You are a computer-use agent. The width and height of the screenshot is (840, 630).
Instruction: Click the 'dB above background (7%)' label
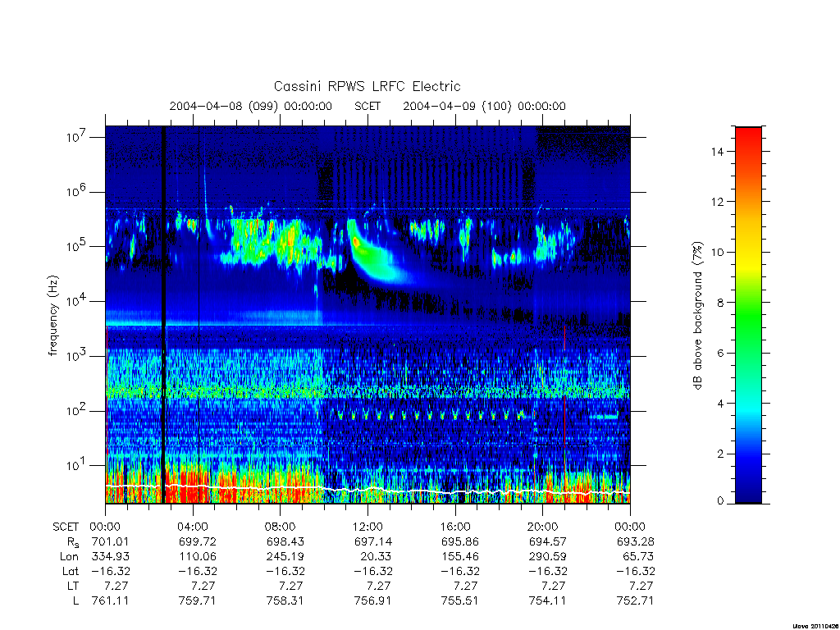[x=697, y=316]
